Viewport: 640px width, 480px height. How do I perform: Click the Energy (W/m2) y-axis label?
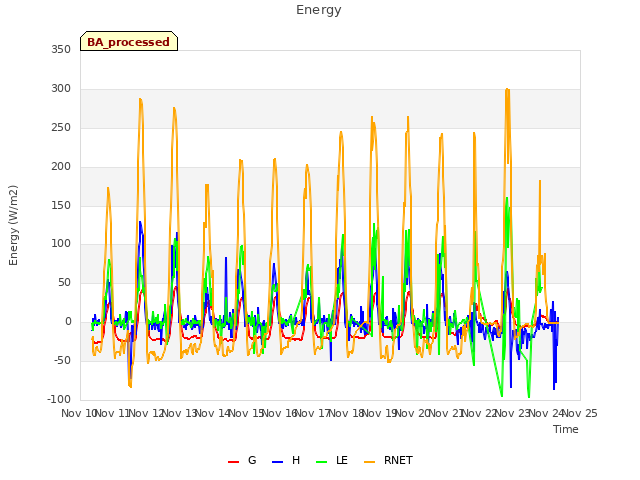coord(13,225)
